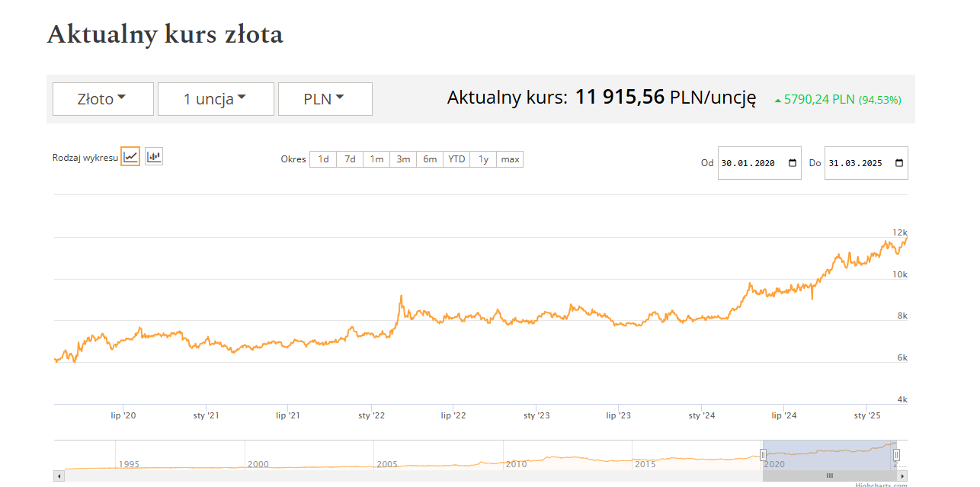The height and width of the screenshot is (487, 980).
Task: Click the navigator scrollbar thumb
Action: click(829, 476)
